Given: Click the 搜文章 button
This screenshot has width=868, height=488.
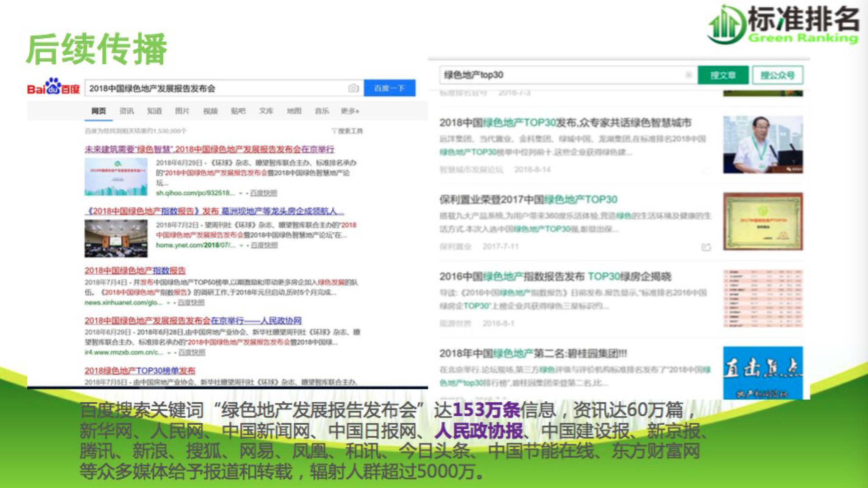Looking at the screenshot, I should point(723,75).
